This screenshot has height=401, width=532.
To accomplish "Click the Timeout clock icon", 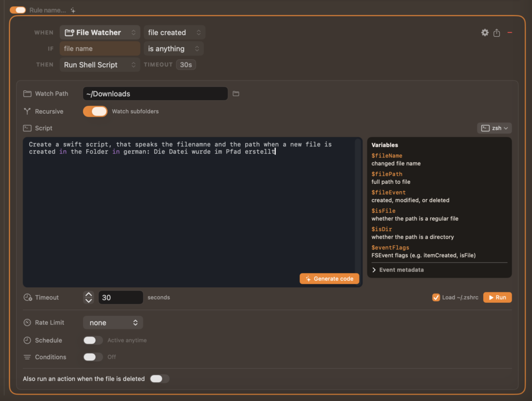I will 28,298.
